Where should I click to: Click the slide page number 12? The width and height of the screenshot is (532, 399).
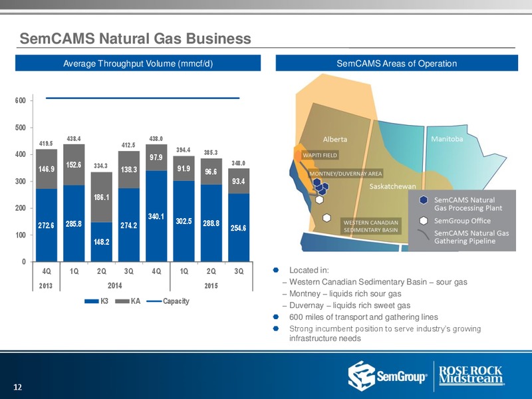(18, 387)
